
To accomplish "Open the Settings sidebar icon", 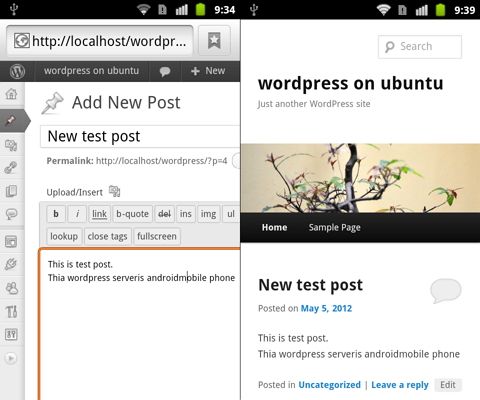I will [x=11, y=334].
